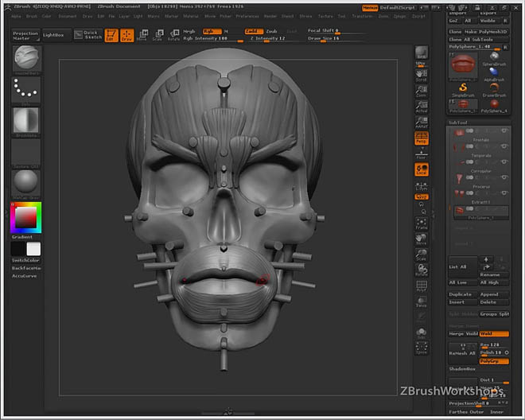Open the Document menu
The height and width of the screenshot is (420, 525).
coord(68,16)
